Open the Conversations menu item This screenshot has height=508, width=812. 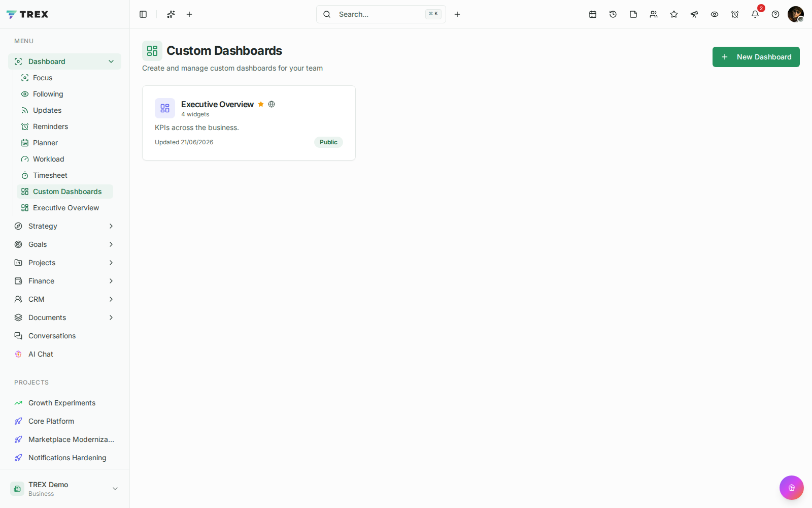tap(64, 336)
